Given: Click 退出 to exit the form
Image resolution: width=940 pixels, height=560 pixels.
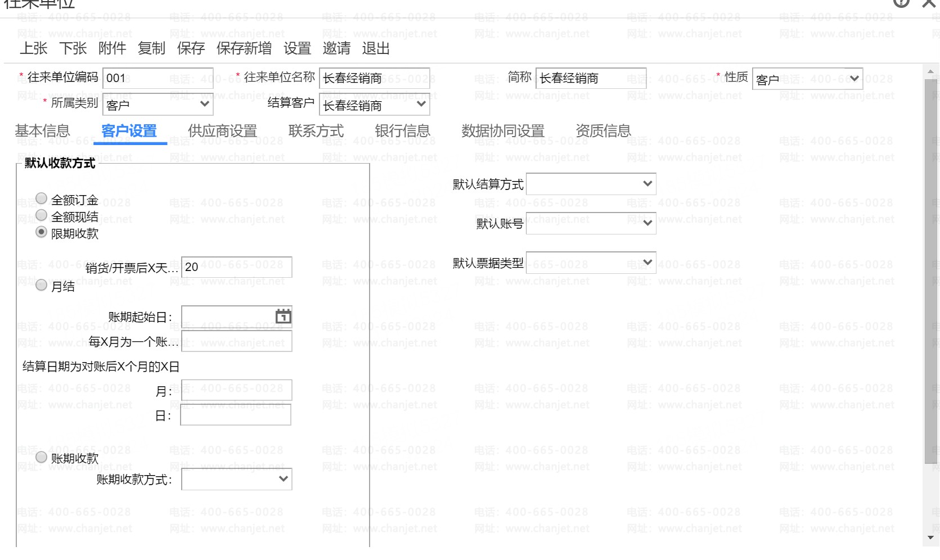Looking at the screenshot, I should coord(376,48).
